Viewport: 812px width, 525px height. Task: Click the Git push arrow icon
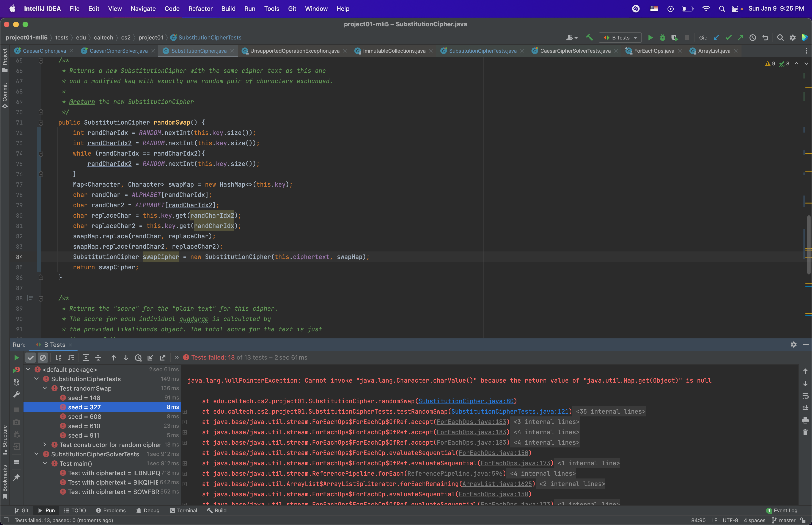click(740, 38)
